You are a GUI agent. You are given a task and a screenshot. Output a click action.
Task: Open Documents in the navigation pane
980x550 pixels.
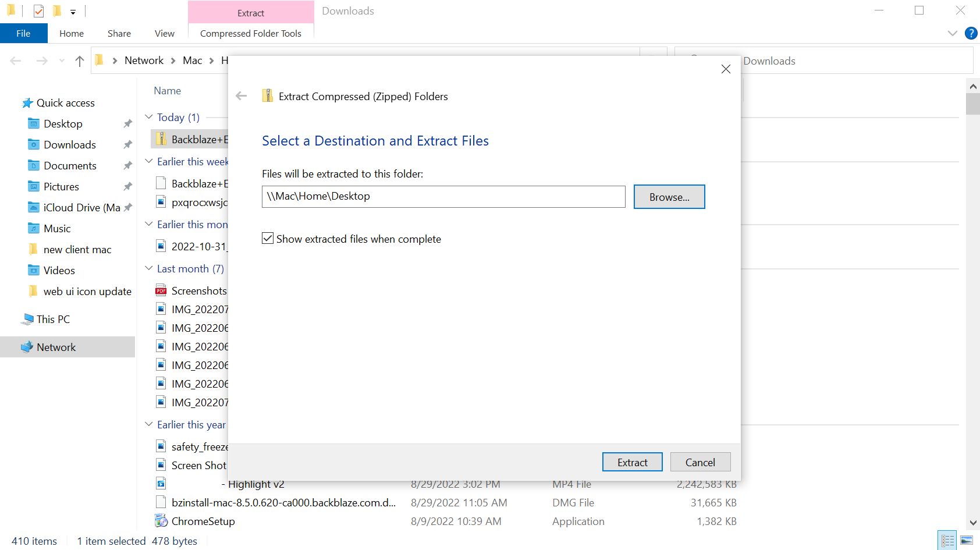pyautogui.click(x=70, y=166)
